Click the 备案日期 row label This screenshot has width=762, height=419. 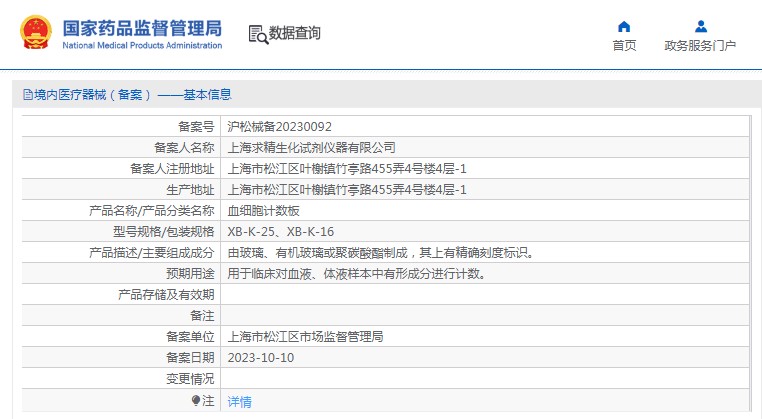[190, 358]
